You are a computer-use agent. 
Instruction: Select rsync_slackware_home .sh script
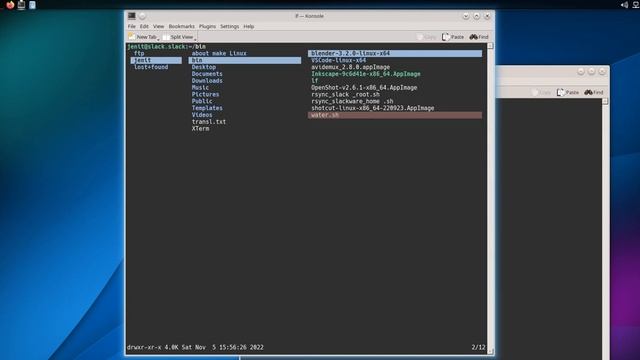(x=352, y=101)
